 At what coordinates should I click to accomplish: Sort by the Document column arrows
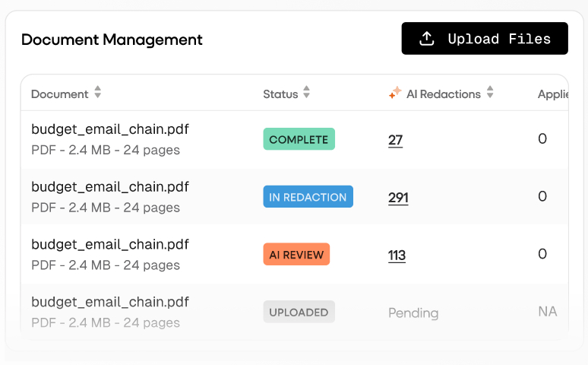(97, 92)
